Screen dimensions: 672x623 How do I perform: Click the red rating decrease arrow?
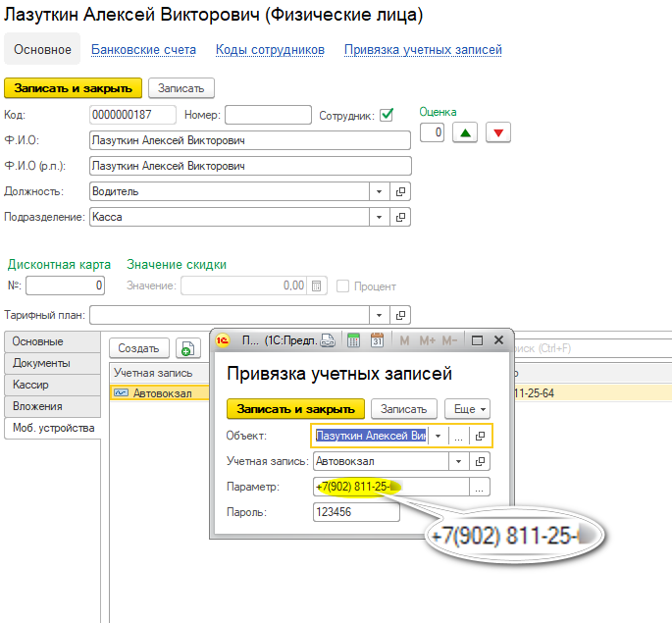pyautogui.click(x=498, y=132)
